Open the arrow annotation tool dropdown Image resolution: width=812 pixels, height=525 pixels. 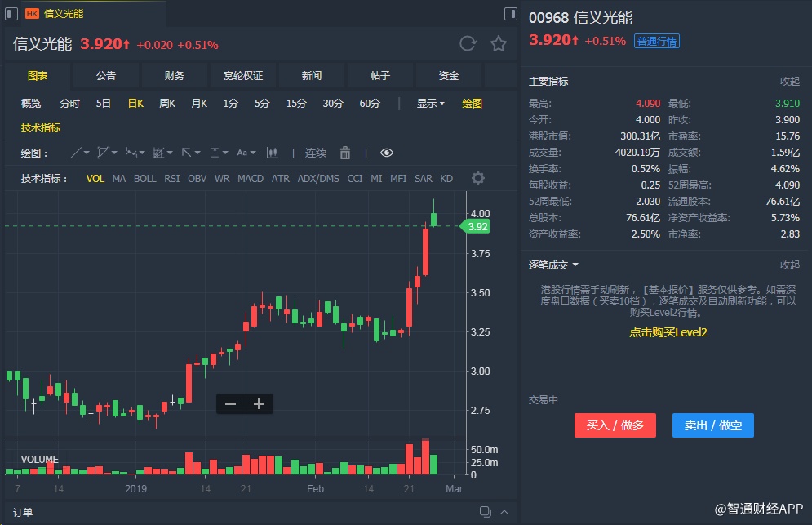[x=191, y=153]
